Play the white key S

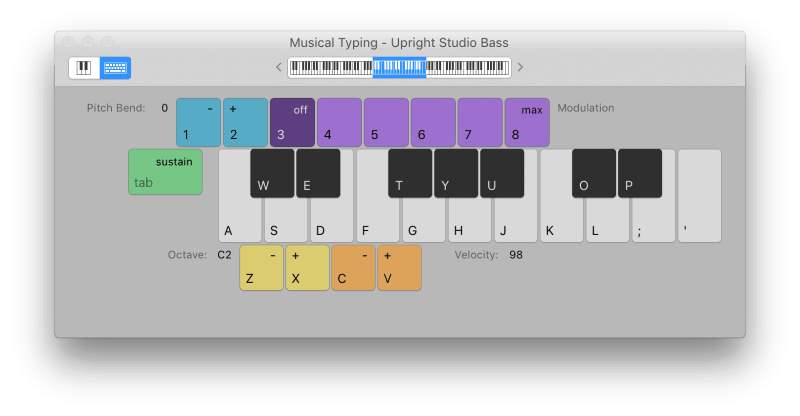pyautogui.click(x=286, y=222)
